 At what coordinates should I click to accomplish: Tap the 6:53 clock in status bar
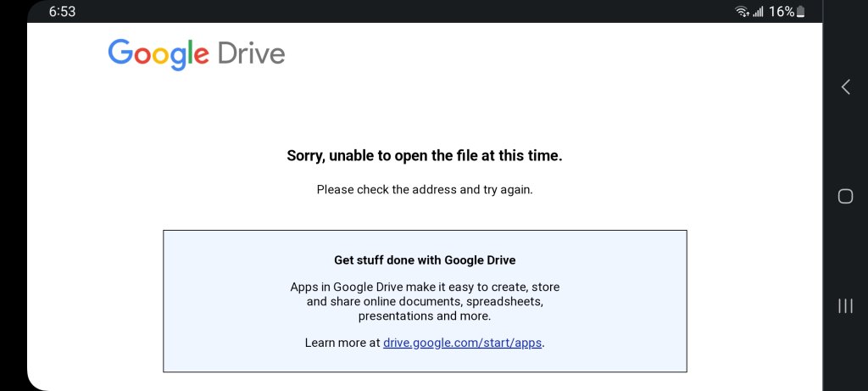click(62, 12)
